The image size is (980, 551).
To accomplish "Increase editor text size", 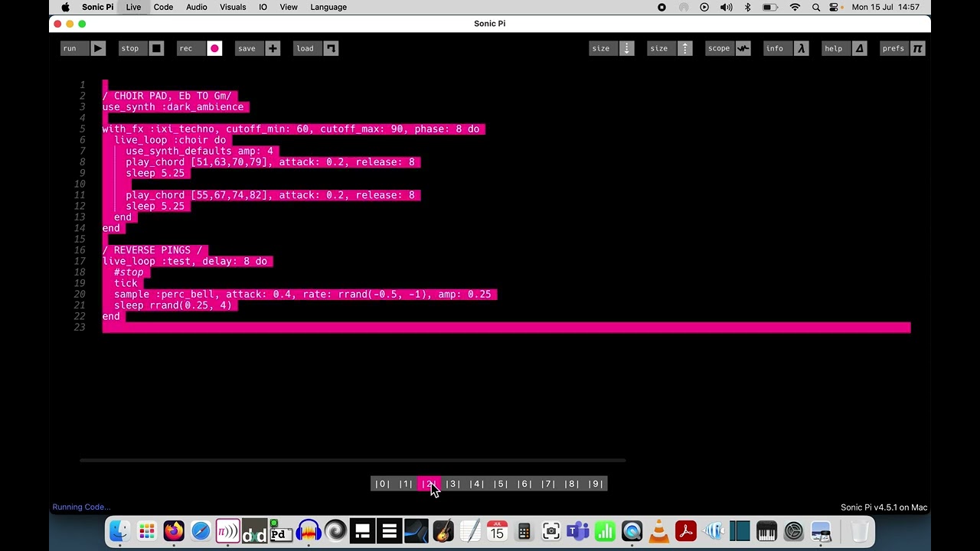I will 670,48.
